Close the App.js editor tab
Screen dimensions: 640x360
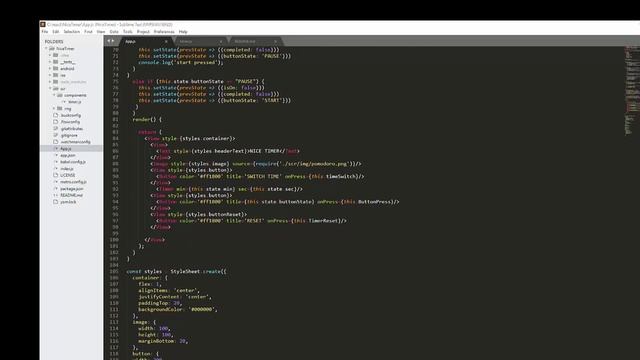coord(166,42)
